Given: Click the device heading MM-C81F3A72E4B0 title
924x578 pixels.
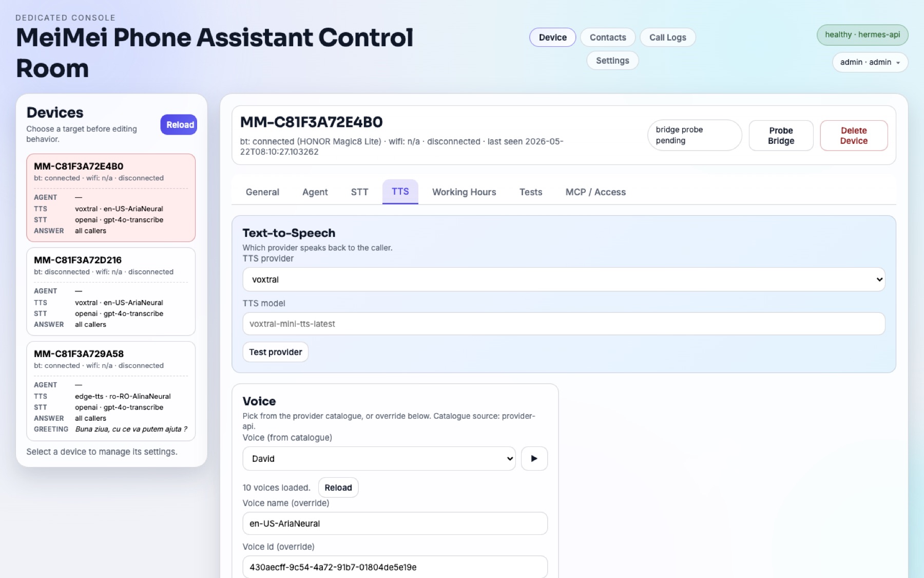Looking at the screenshot, I should 312,122.
